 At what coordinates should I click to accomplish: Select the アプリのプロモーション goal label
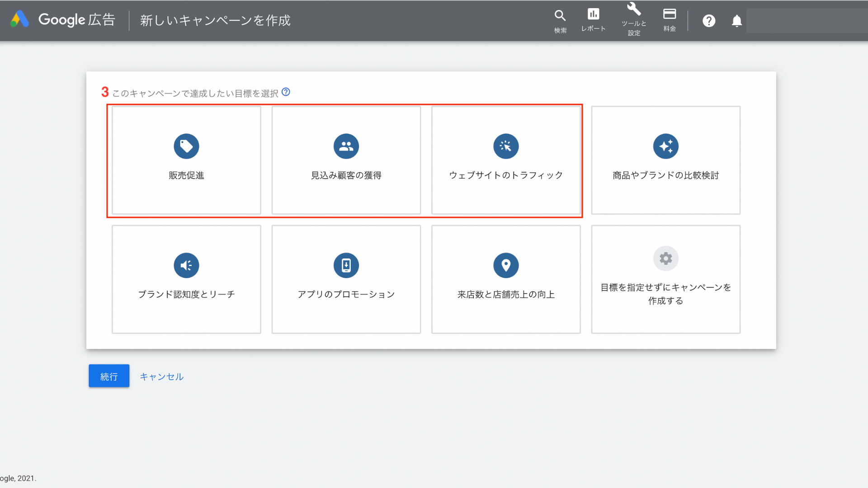point(346,295)
